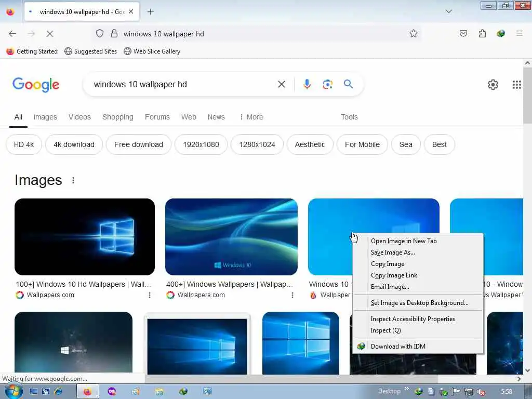
Task: Click the muted volume tray icon
Action: (481, 392)
